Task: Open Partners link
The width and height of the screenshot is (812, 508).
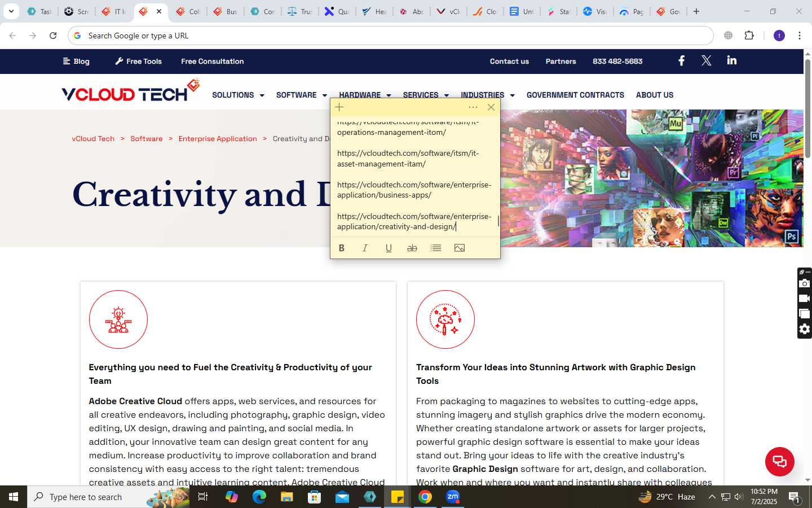Action: coord(561,61)
